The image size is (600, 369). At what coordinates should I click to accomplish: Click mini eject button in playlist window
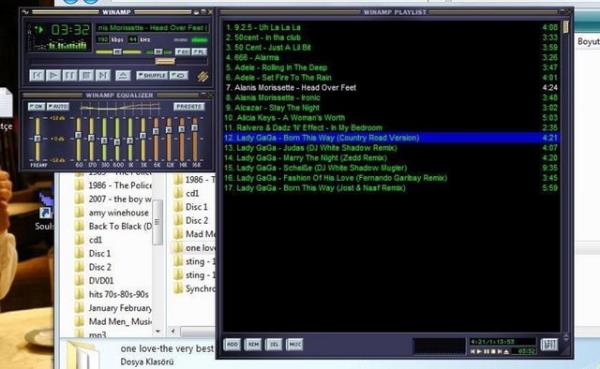pos(507,351)
